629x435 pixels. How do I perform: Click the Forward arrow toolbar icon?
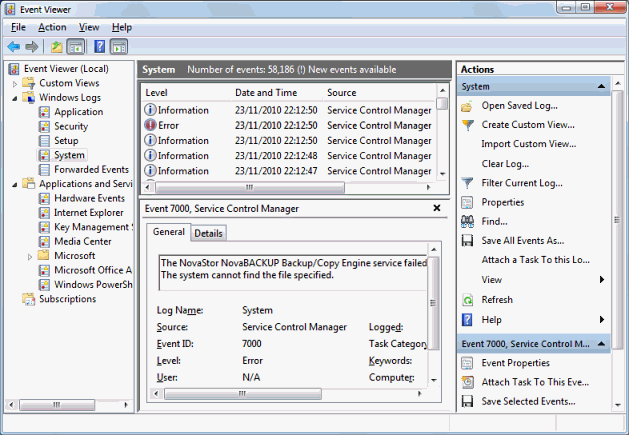pyautogui.click(x=32, y=47)
